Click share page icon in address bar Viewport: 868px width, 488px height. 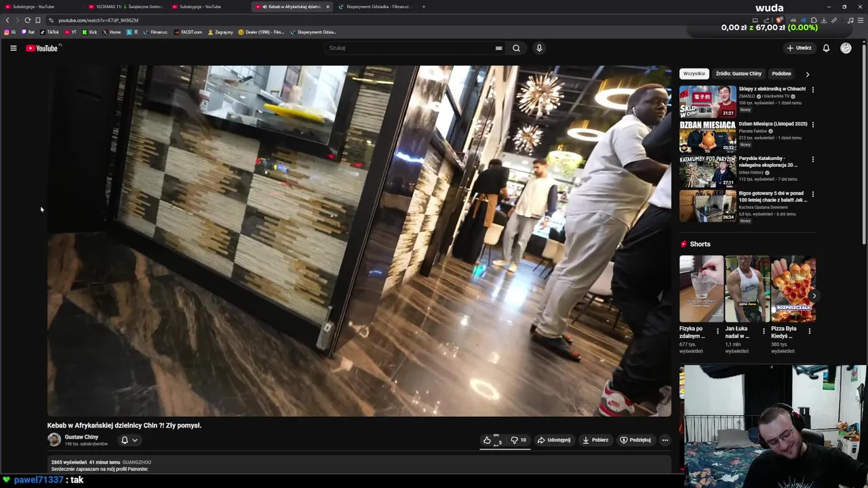click(766, 20)
